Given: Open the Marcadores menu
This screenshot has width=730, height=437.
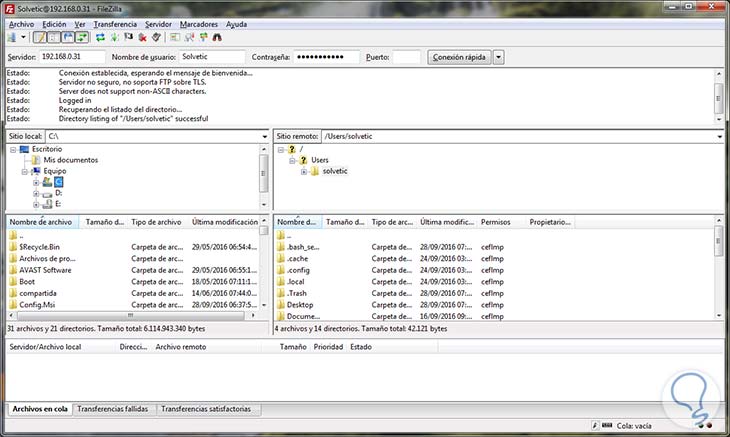Looking at the screenshot, I should (x=199, y=24).
